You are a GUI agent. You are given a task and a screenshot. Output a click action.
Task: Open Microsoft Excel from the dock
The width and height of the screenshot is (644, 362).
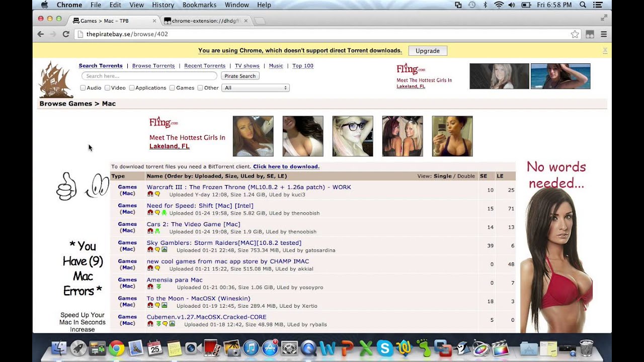[x=366, y=348]
